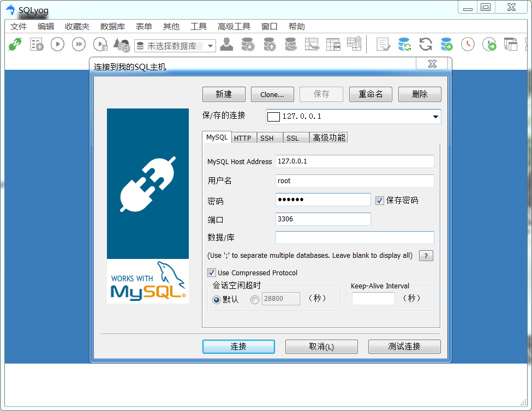Open the 文件 menu
532x411 pixels.
click(19, 26)
